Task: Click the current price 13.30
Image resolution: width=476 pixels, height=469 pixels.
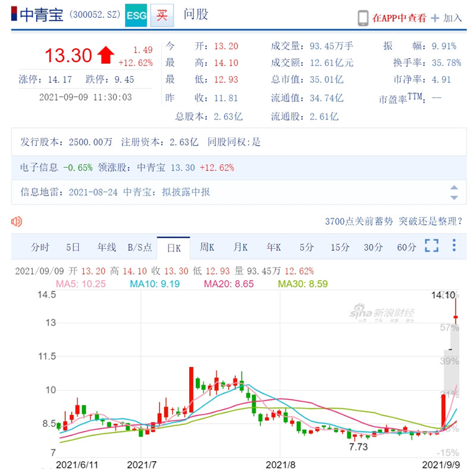Action: point(68,55)
